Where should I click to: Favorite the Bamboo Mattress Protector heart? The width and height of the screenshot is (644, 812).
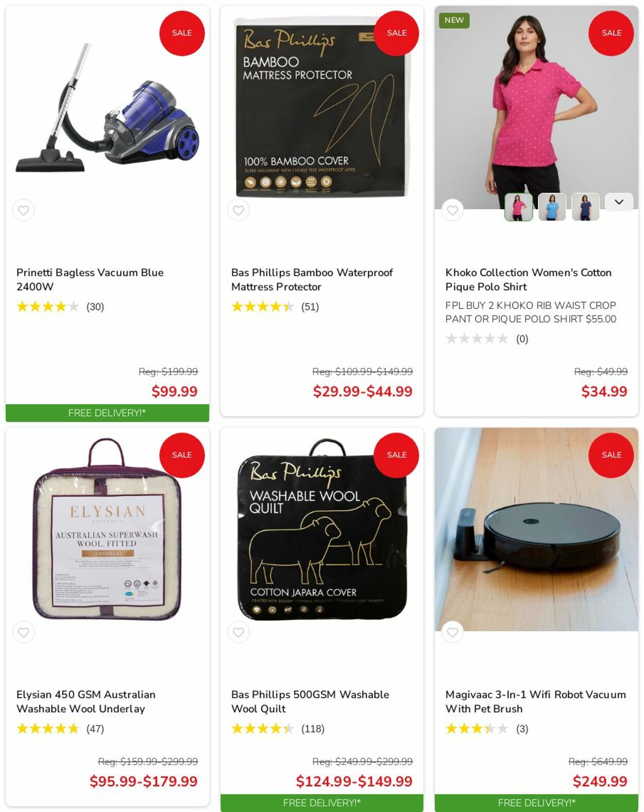238,210
